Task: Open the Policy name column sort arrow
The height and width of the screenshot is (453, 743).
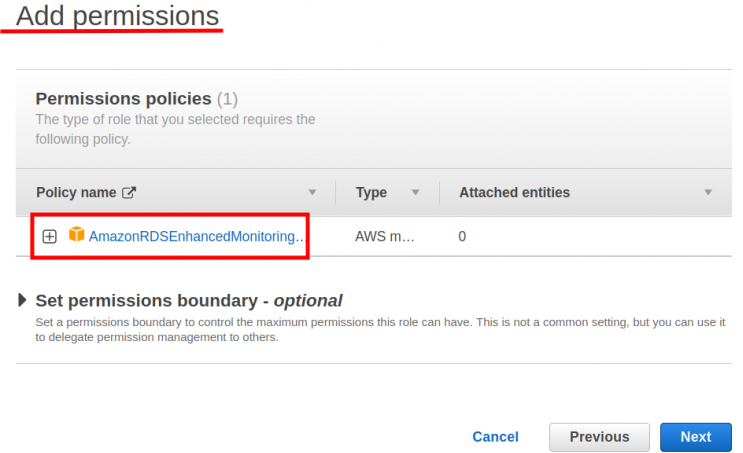Action: tap(312, 193)
